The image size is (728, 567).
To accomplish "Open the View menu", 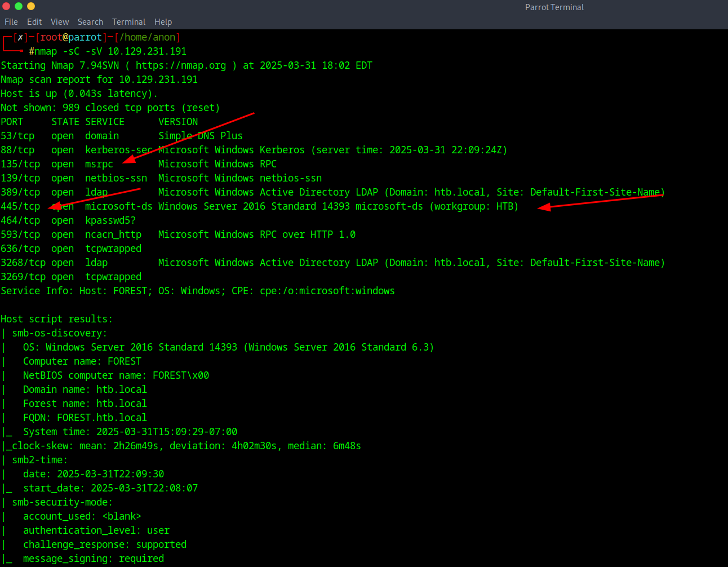I will [60, 22].
